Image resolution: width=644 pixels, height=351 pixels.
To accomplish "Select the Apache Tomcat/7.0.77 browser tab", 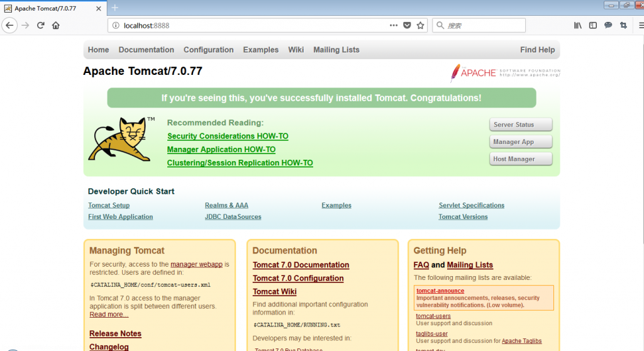I will 53,8.
